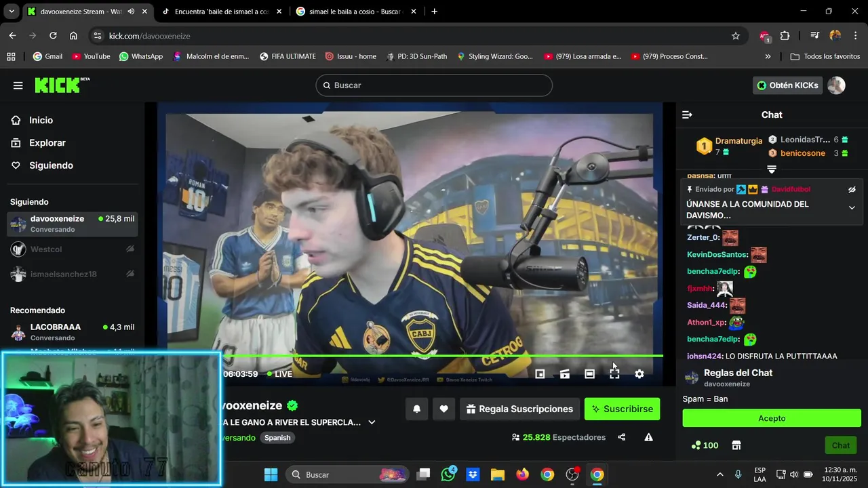Image resolution: width=868 pixels, height=488 pixels.
Task: Open the Obtén KICKs shop
Action: (x=787, y=85)
